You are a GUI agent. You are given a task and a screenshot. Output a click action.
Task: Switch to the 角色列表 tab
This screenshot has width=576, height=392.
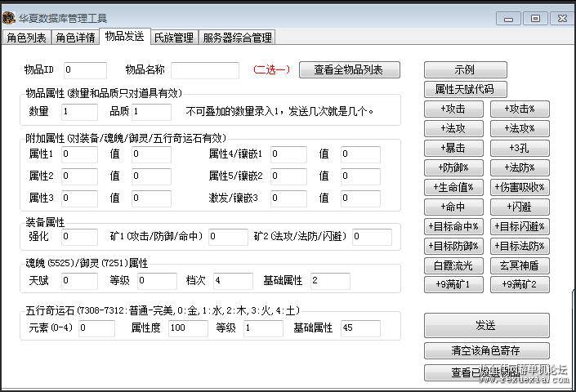(26, 38)
